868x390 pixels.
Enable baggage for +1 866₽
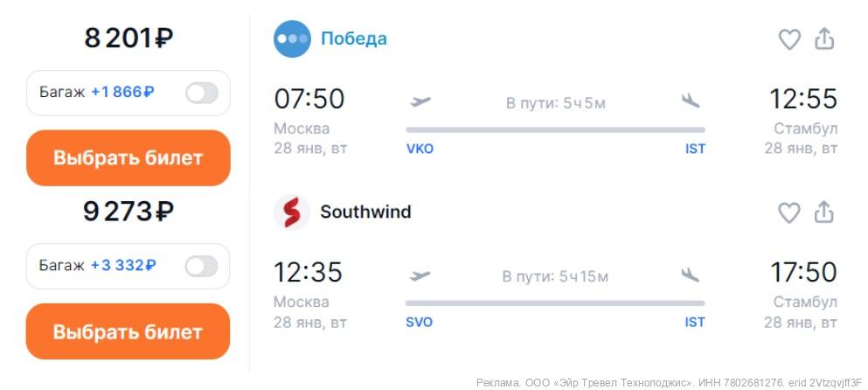pyautogui.click(x=202, y=93)
